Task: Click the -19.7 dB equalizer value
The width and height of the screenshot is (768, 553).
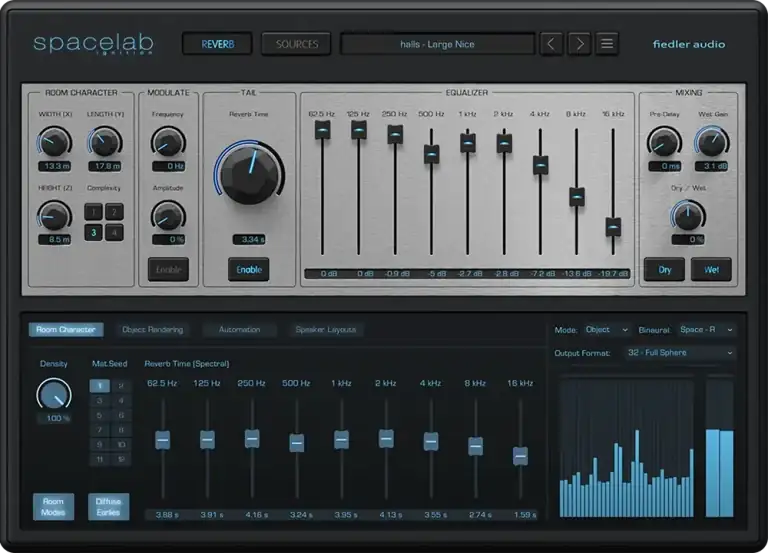Action: point(613,273)
